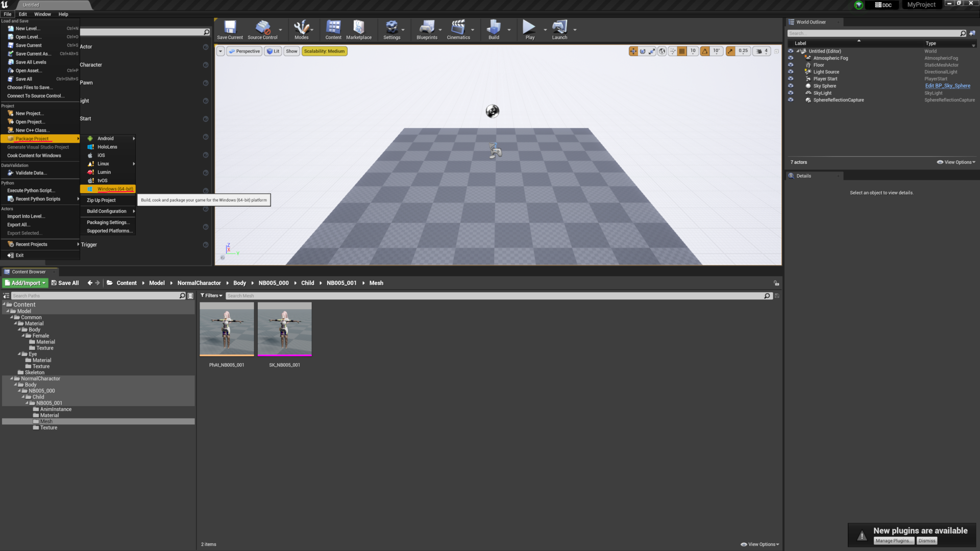This screenshot has height=551, width=980.
Task: Toggle grid snapping in the viewport
Action: [682, 51]
